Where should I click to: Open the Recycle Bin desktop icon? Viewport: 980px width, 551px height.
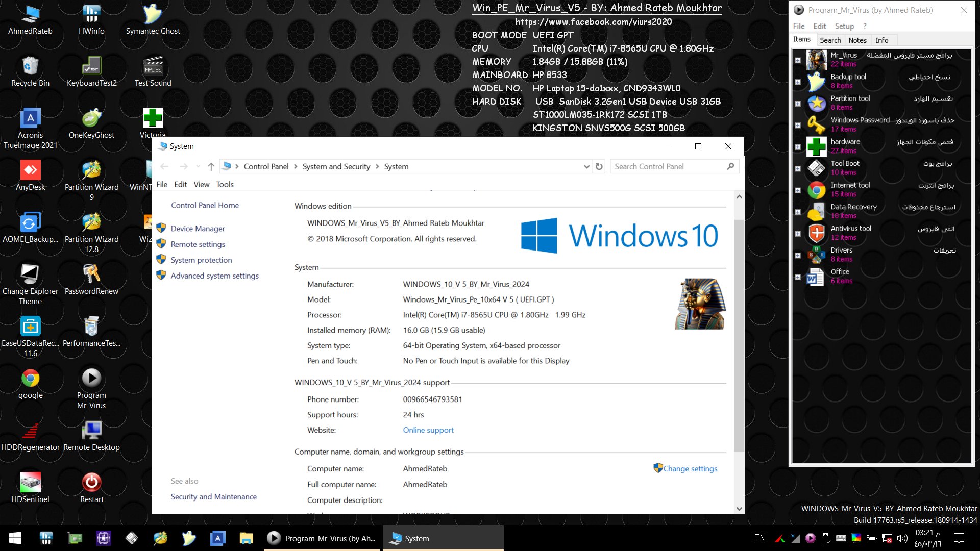pos(30,72)
